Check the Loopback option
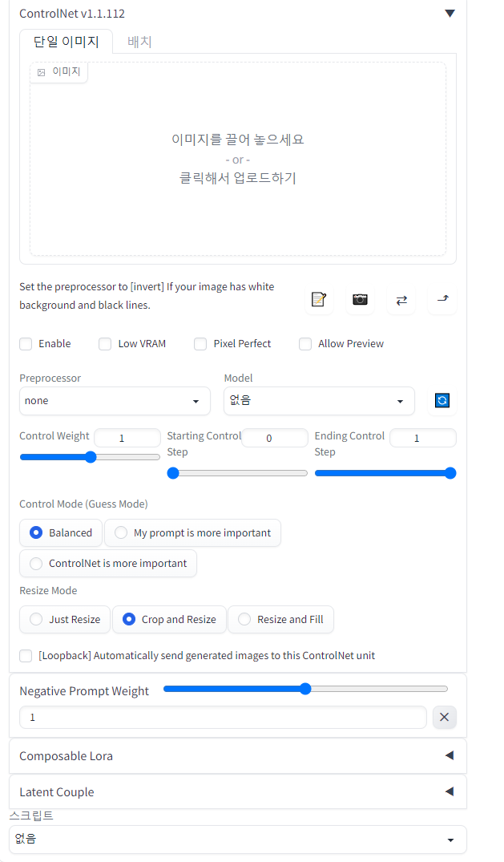504x862 pixels. point(25,655)
